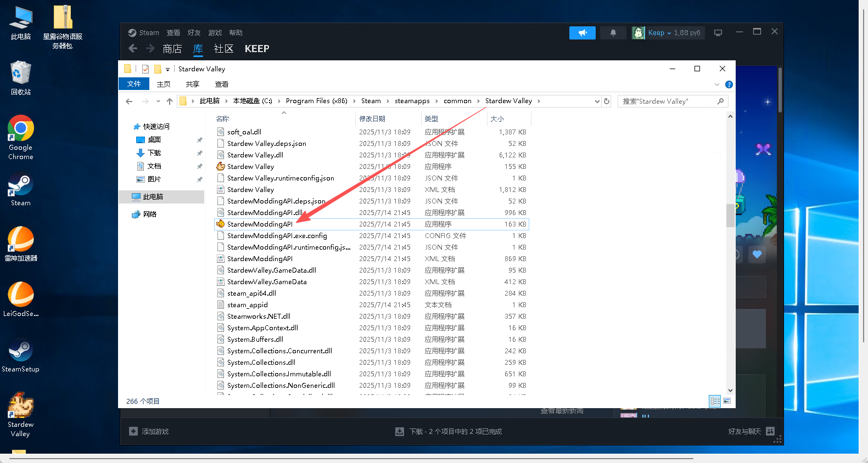This screenshot has width=868, height=463.
Task: Switch to the 商店 tab in Steam
Action: point(172,49)
